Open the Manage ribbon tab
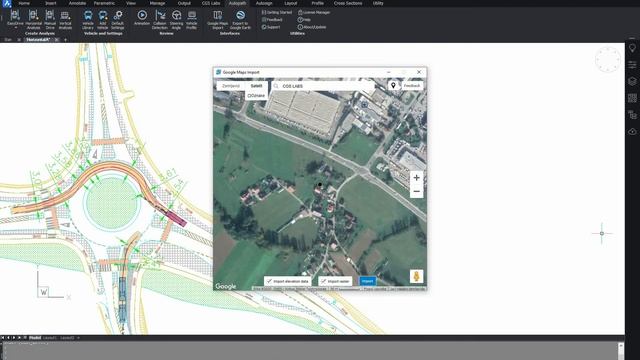Image resolution: width=640 pixels, height=360 pixels. tap(157, 3)
